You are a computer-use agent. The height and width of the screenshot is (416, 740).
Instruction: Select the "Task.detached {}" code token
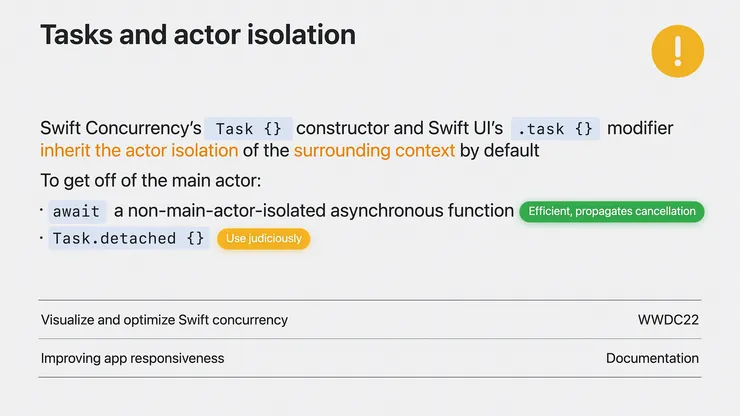point(129,239)
